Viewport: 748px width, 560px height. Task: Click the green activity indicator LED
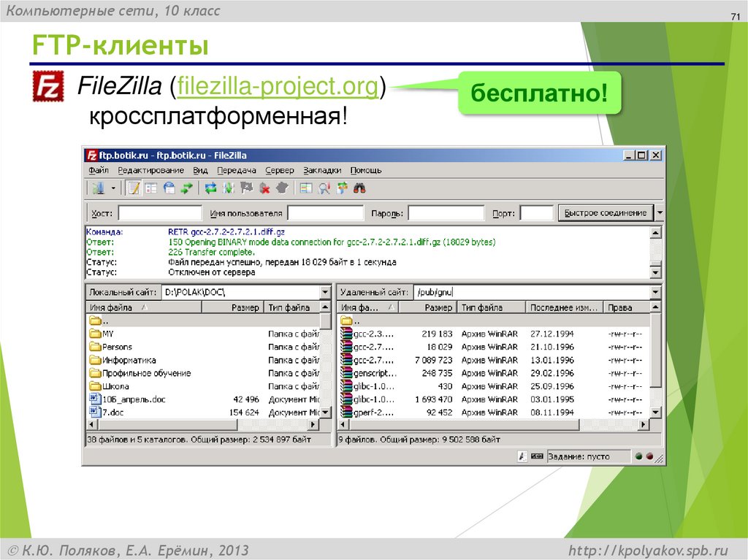(638, 456)
